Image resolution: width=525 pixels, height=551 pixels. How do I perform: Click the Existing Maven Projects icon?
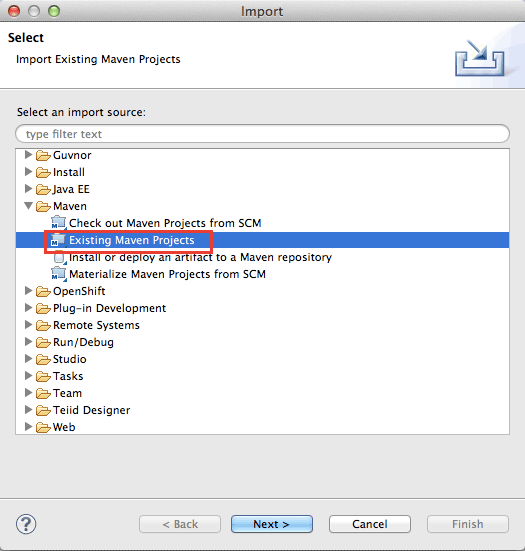click(59, 240)
